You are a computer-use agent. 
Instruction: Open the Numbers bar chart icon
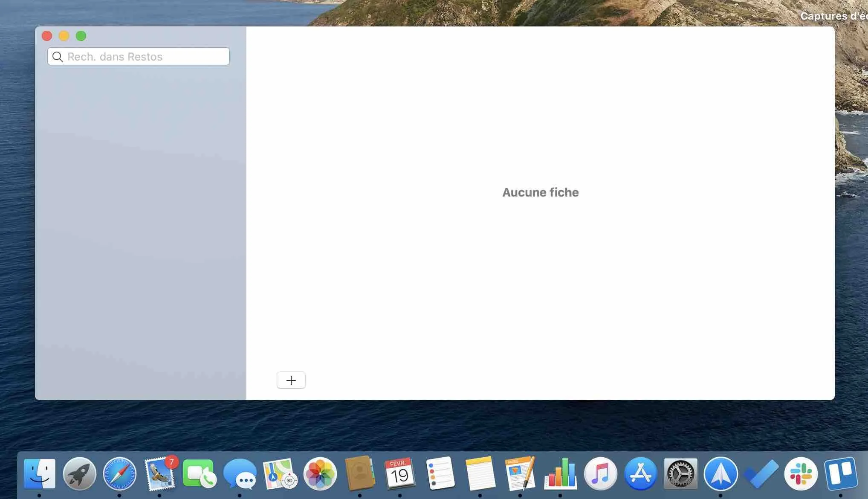(560, 474)
